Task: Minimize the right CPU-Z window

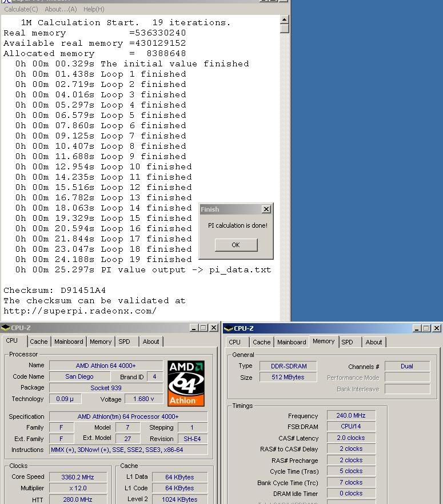Action: (417, 328)
